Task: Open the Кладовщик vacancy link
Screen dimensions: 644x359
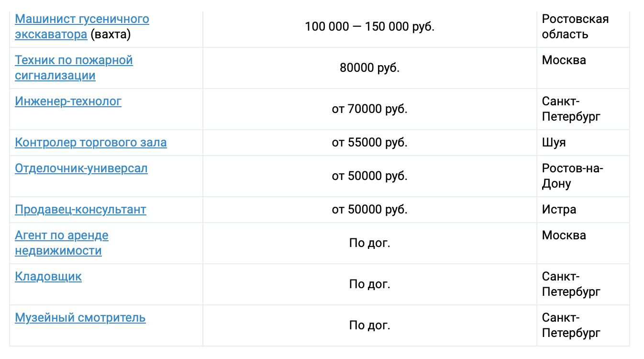Action: click(x=48, y=277)
